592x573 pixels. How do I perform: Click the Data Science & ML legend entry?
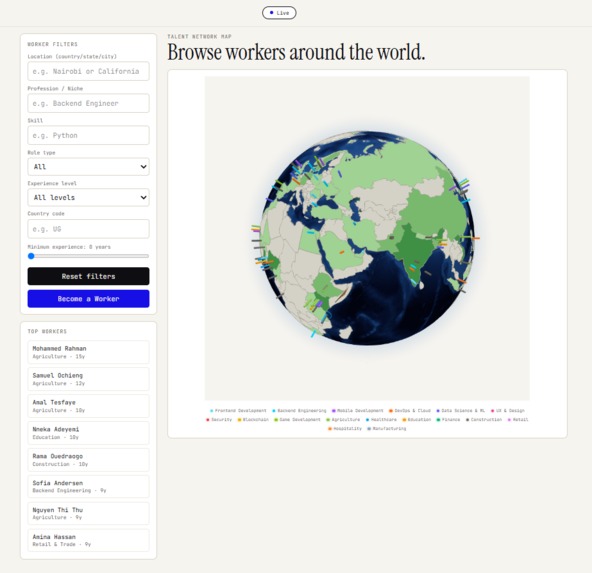tap(461, 410)
